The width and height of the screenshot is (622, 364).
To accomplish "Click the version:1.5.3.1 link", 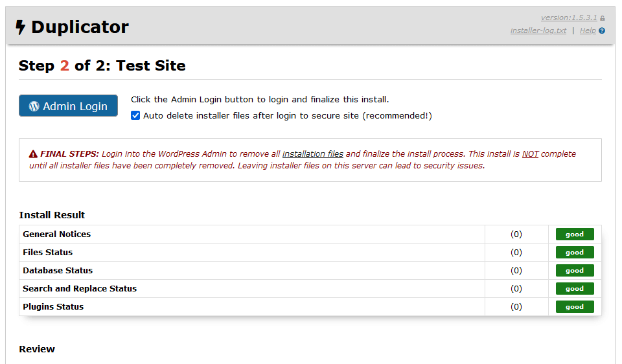I will pyautogui.click(x=569, y=18).
